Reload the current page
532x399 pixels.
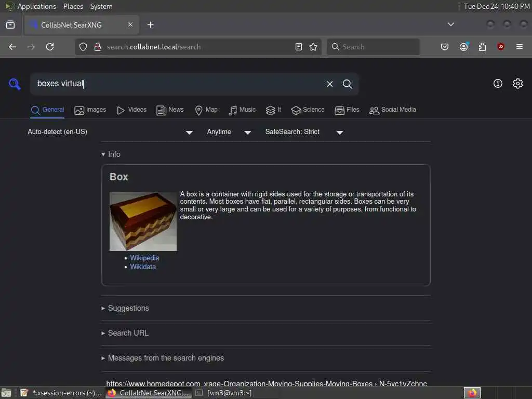[50, 47]
